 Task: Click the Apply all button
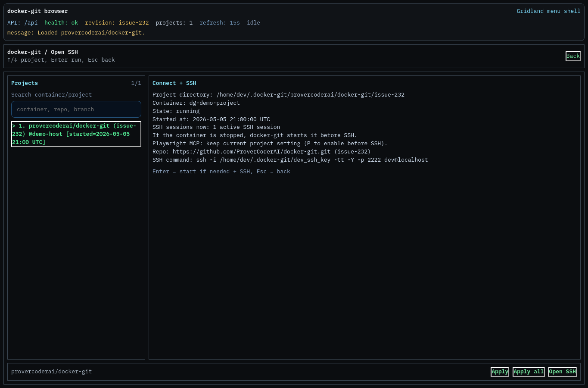pos(529,372)
